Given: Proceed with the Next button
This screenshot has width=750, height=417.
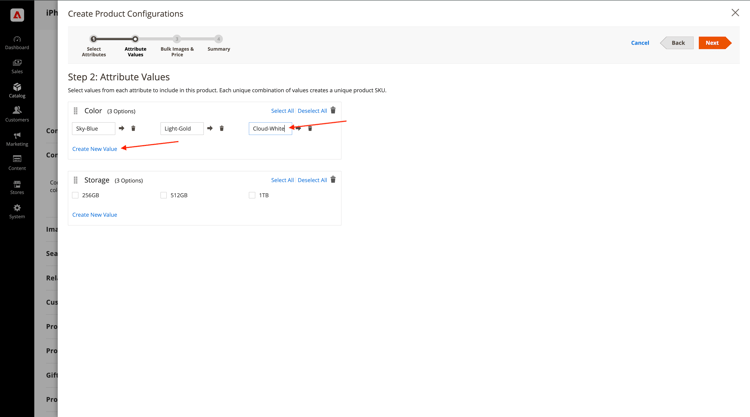Looking at the screenshot, I should 715,43.
